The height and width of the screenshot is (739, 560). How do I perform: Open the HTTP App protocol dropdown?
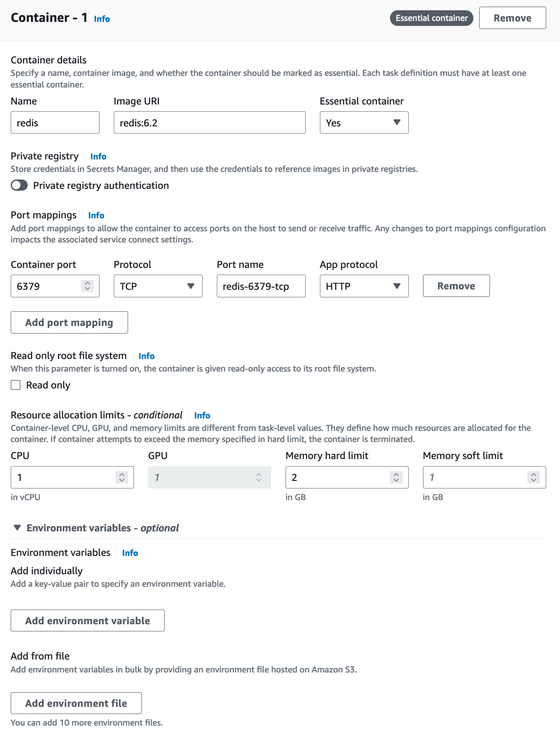point(364,286)
